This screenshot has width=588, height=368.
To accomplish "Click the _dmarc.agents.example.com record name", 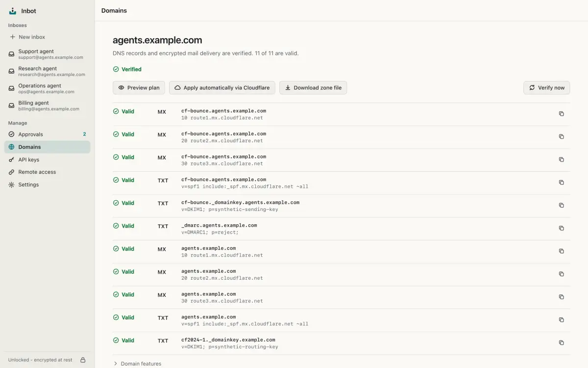I will tap(219, 225).
